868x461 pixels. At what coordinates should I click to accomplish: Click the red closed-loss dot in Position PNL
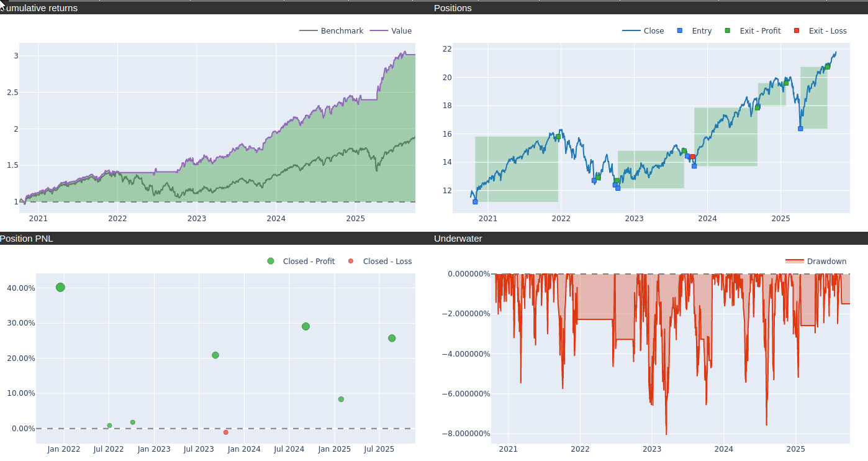[225, 432]
